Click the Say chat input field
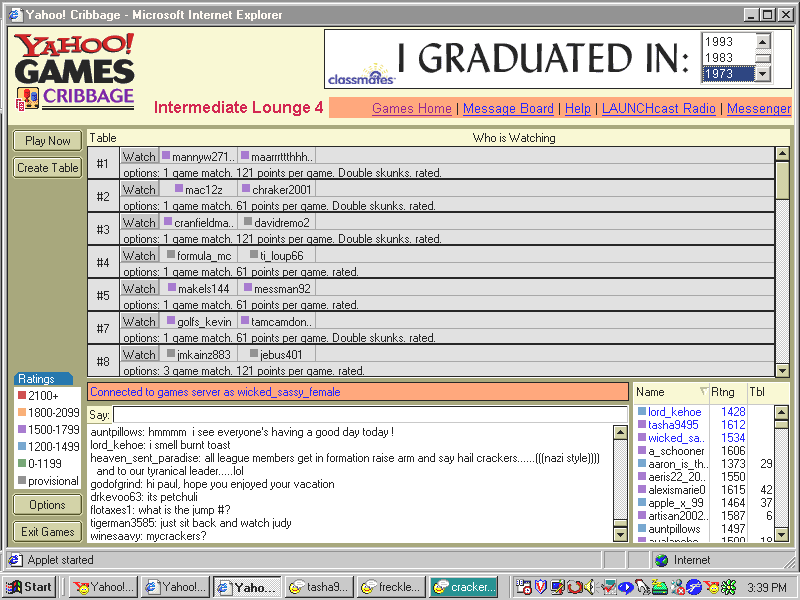 [370, 414]
